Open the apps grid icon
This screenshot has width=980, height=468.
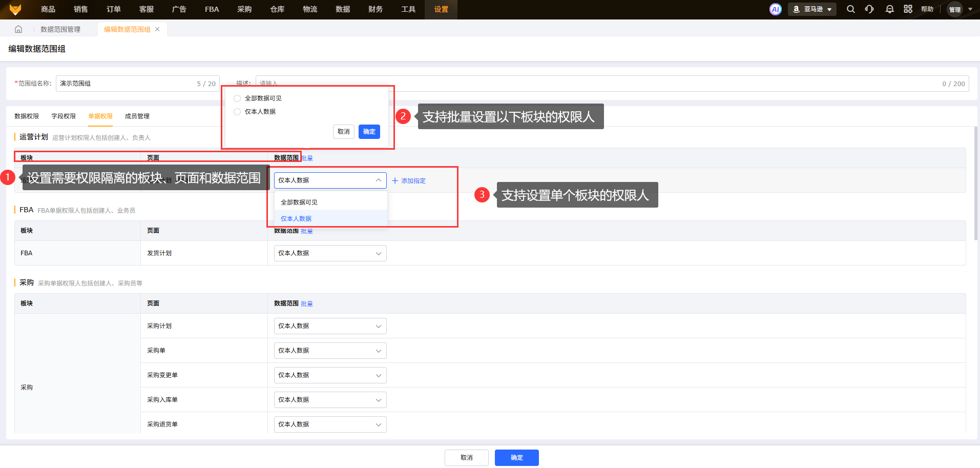click(908, 9)
